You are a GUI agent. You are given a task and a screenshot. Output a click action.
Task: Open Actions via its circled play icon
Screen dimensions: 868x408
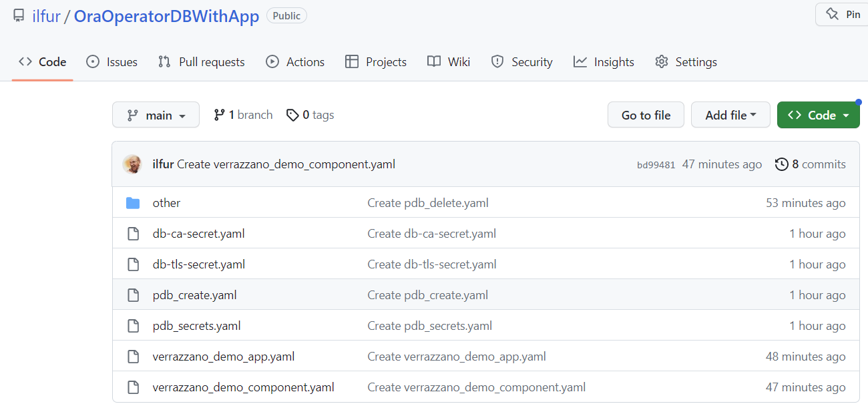[272, 61]
